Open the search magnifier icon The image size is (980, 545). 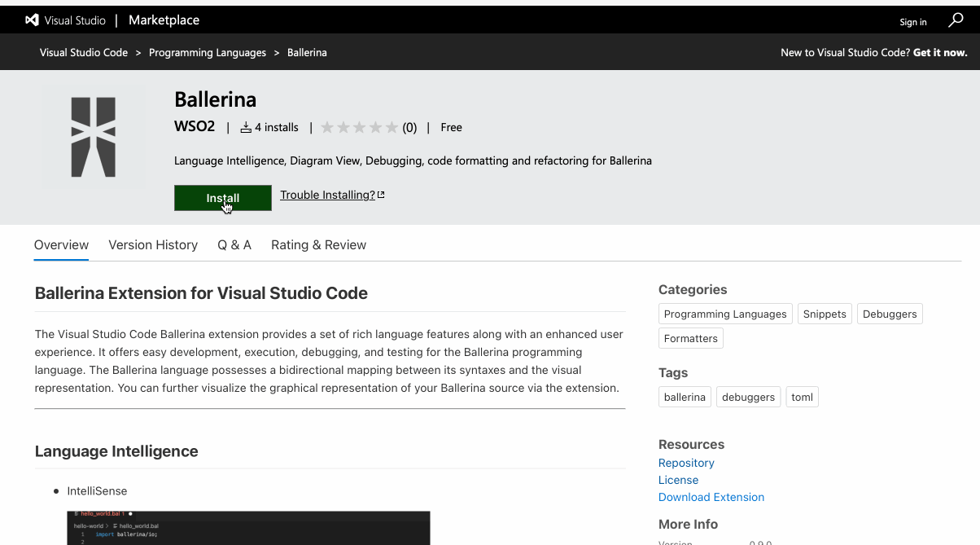tap(956, 20)
